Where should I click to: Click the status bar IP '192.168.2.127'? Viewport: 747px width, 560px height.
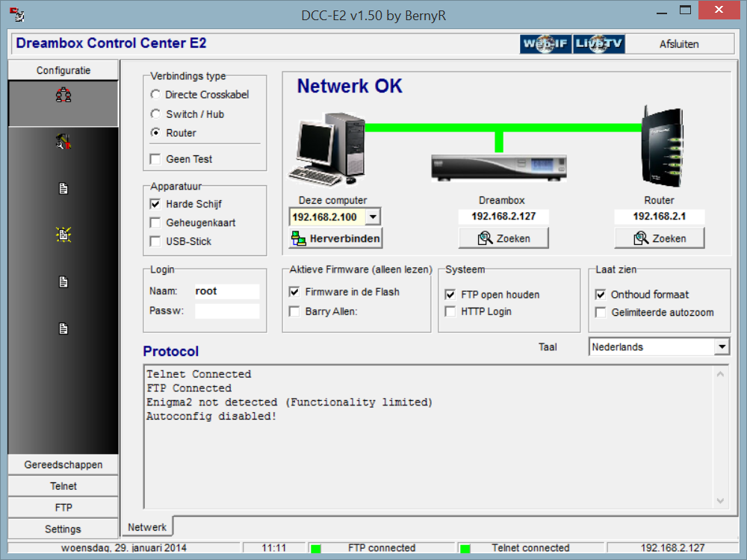click(x=672, y=547)
